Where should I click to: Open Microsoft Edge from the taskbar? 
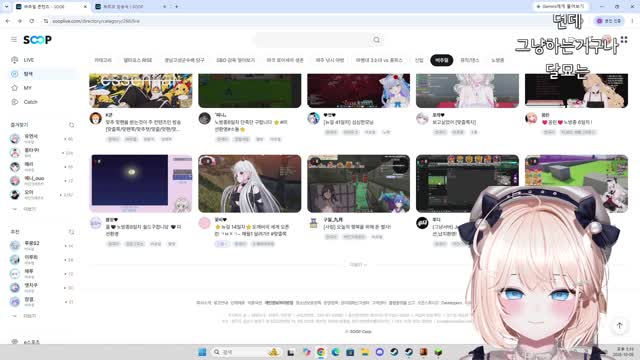336,352
